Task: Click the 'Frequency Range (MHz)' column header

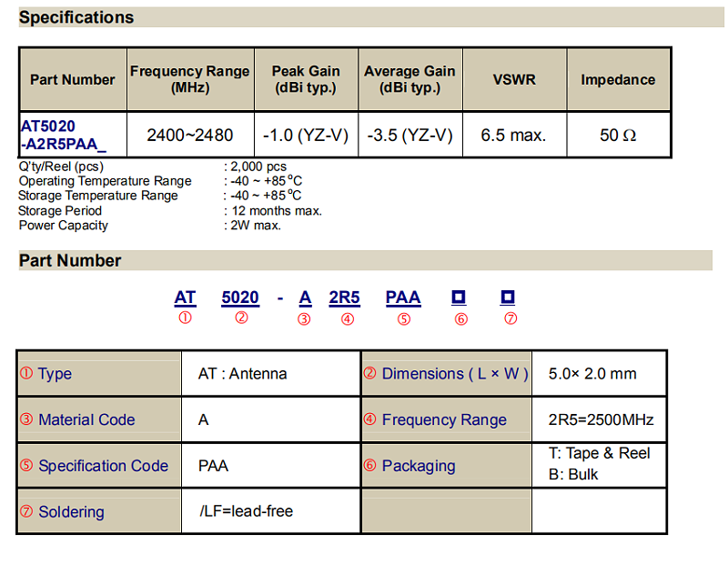Action: 190,79
